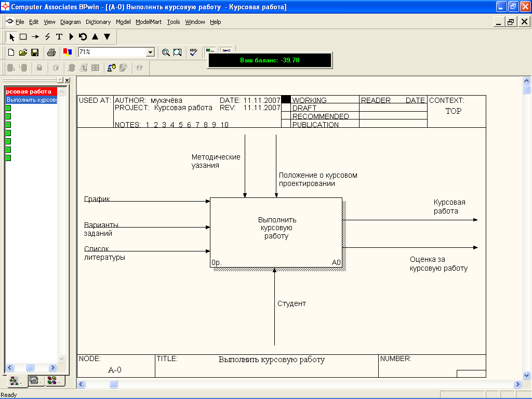This screenshot has width=532, height=399.
Task: Open the Window menu
Action: pos(195,22)
